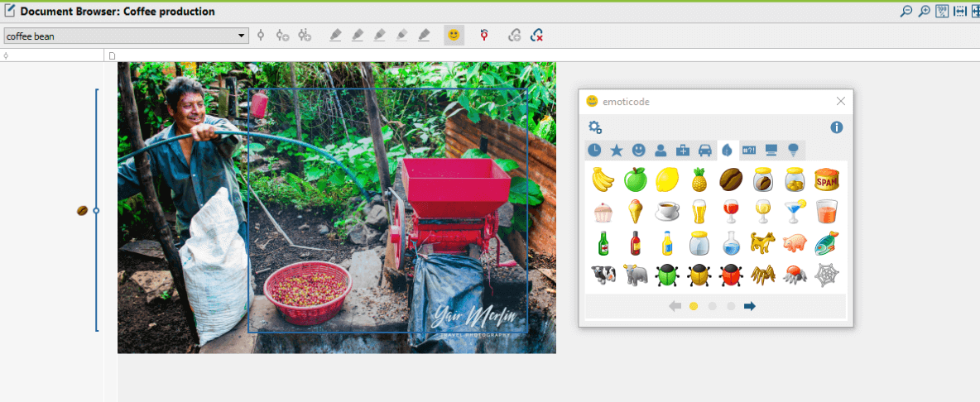This screenshot has height=402, width=980.
Task: Fit document to window width
Action: pyautogui.click(x=960, y=12)
